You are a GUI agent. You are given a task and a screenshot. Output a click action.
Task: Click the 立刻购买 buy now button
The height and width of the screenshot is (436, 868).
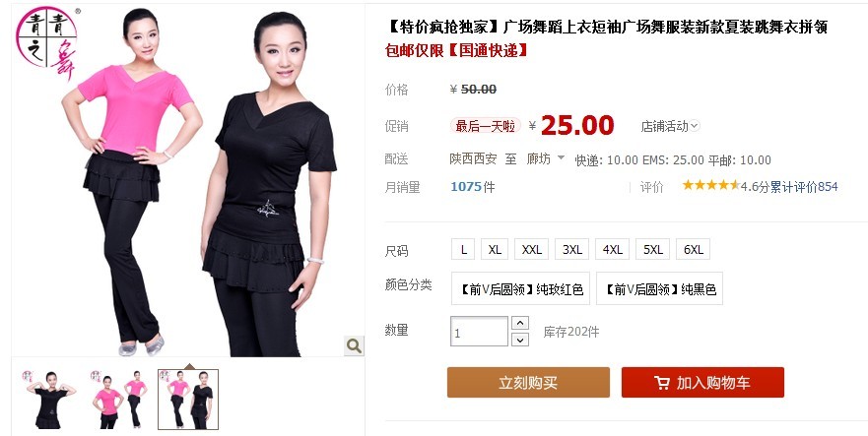528,382
